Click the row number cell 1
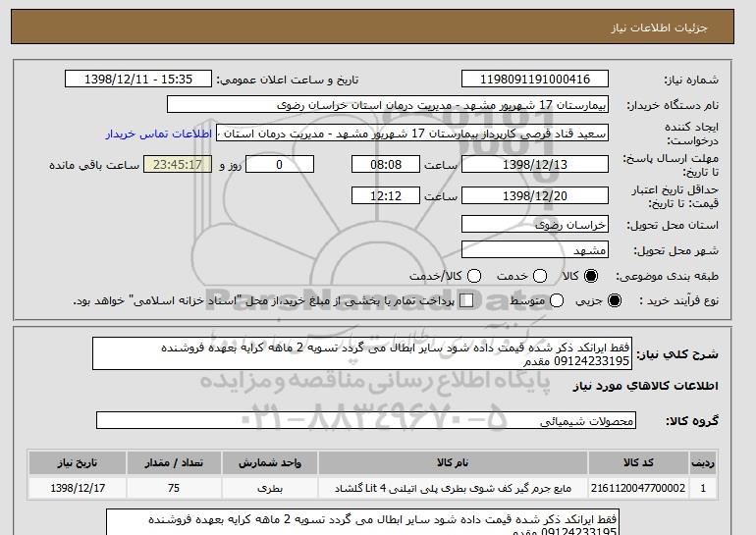 (703, 488)
